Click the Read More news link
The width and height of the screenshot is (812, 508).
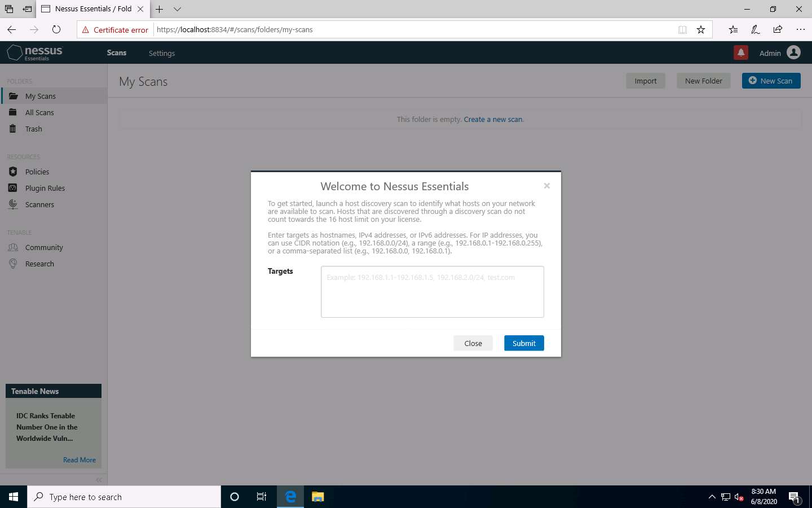[80, 460]
